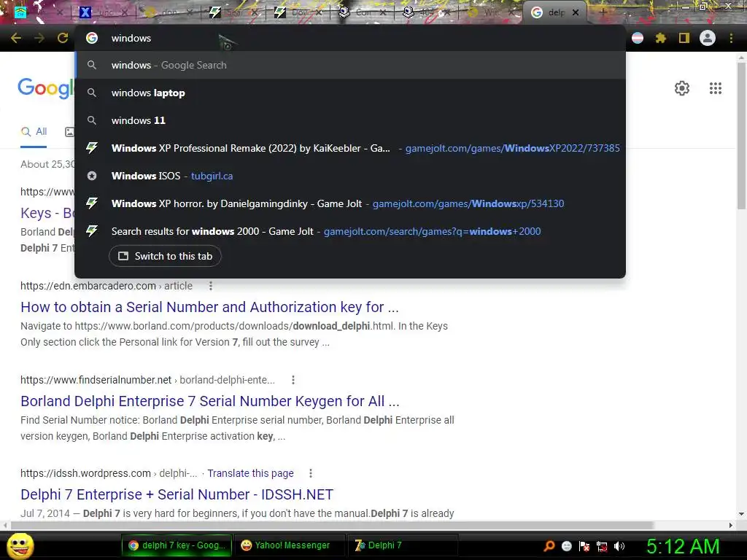Open Google quick settings gear
This screenshot has height=560, width=747.
682,88
